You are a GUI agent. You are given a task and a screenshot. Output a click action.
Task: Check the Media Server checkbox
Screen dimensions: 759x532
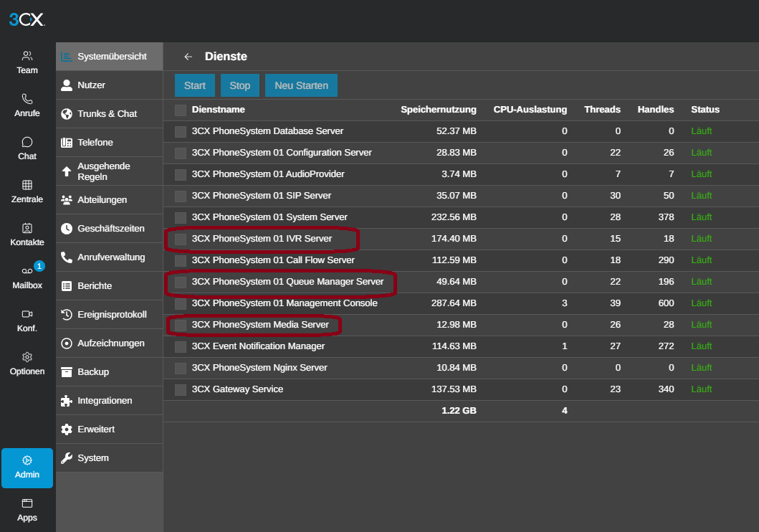(181, 326)
